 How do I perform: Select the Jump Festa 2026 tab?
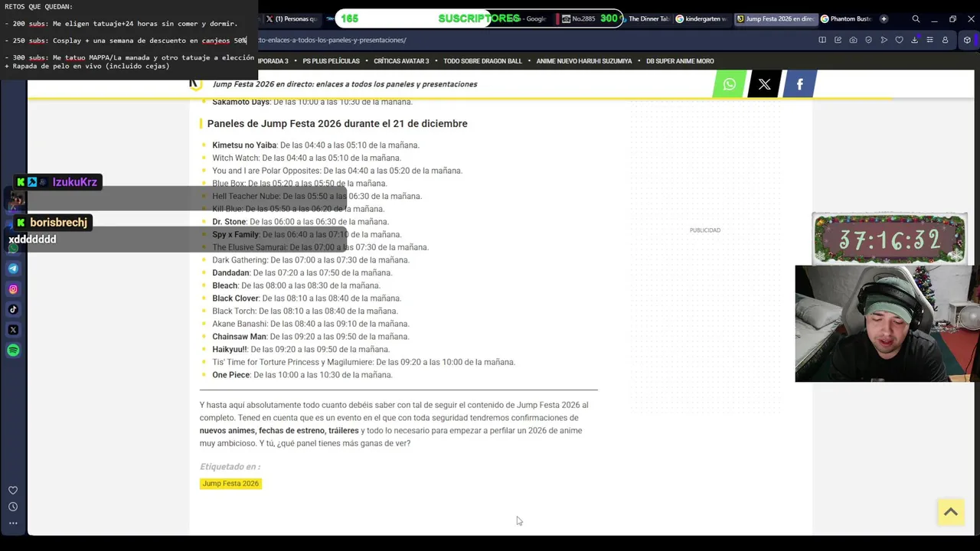point(775,18)
